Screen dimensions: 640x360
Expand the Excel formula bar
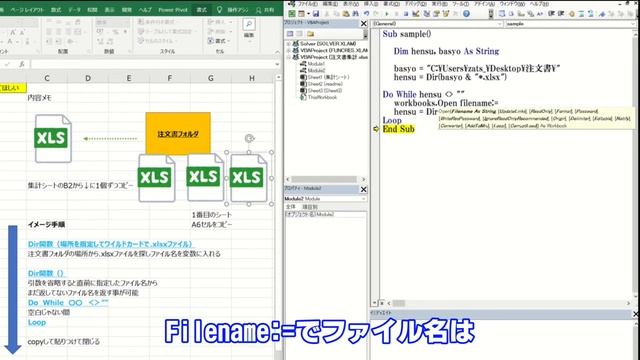[278, 64]
